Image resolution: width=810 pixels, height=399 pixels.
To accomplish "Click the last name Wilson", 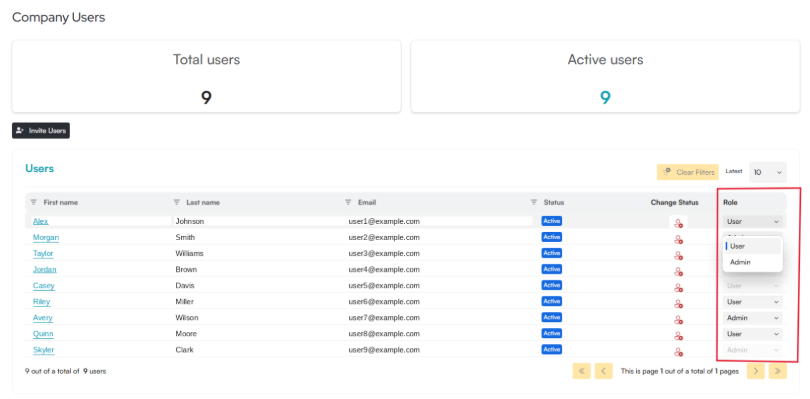I will click(x=187, y=317).
